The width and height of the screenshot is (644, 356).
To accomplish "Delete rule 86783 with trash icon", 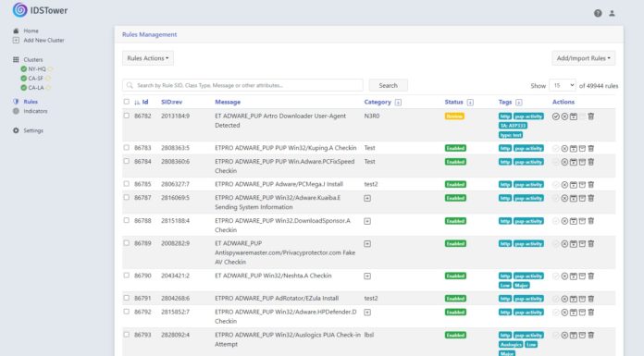I will pos(591,148).
